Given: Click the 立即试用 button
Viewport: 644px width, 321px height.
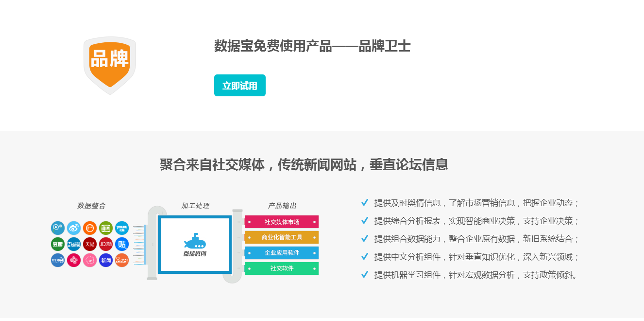Looking at the screenshot, I should click(x=240, y=86).
